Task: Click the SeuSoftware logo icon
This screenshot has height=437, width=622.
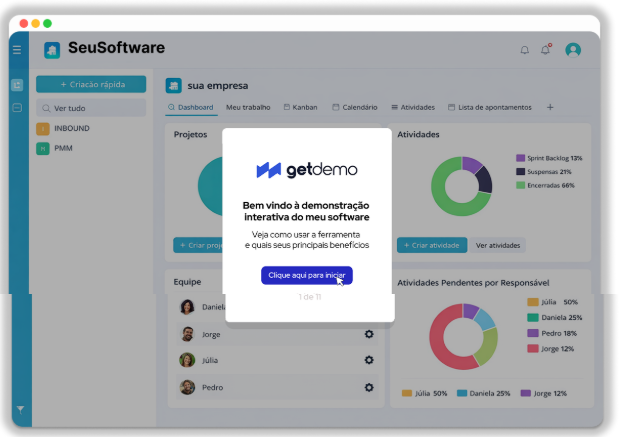Action: click(52, 50)
